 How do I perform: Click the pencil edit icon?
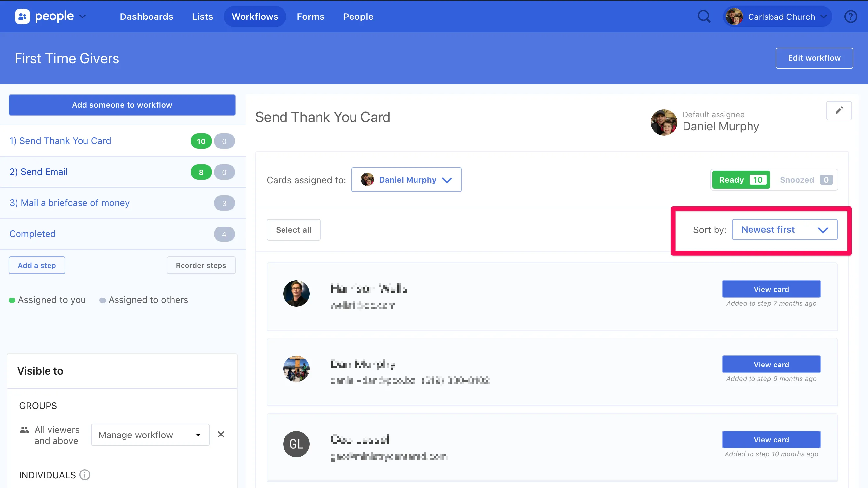pyautogui.click(x=839, y=111)
